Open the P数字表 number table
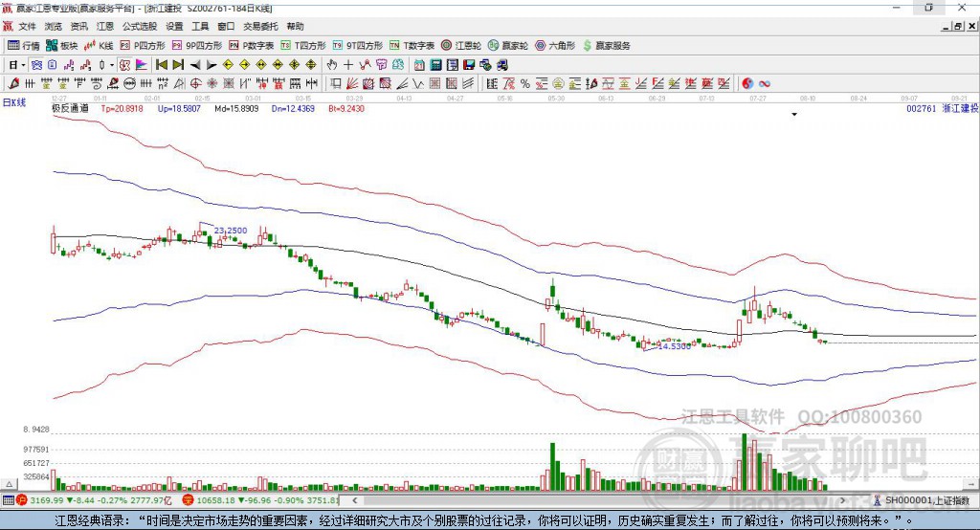This screenshot has height=530, width=980. coord(251,46)
